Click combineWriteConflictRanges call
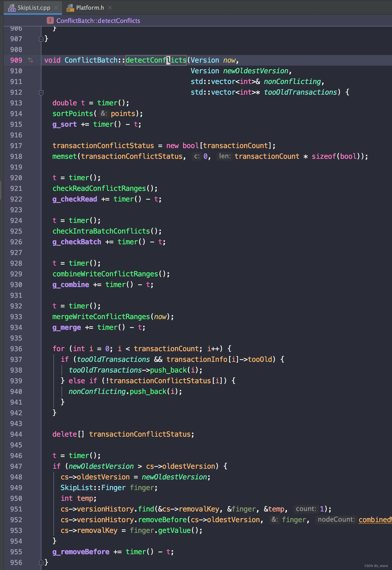The height and width of the screenshot is (570, 392). pos(105,274)
